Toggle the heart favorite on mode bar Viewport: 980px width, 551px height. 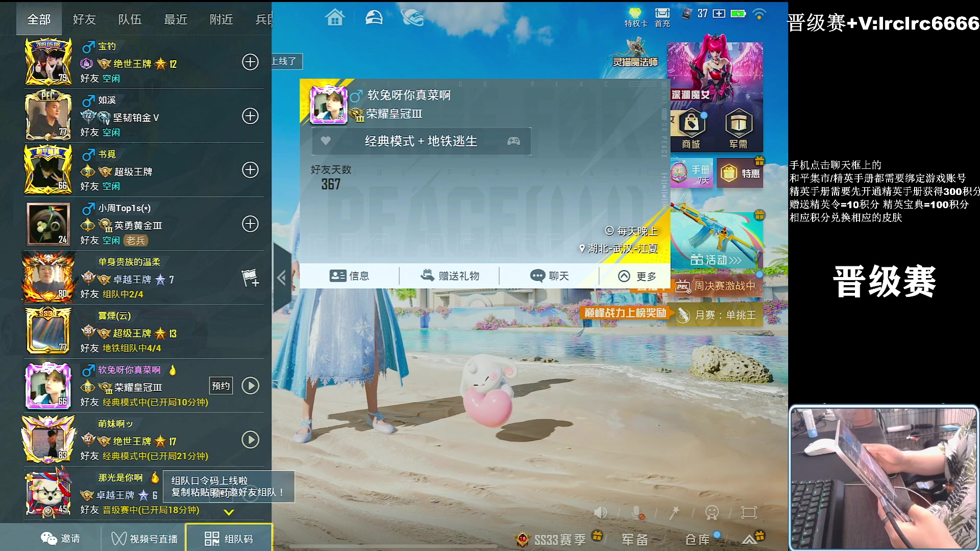326,141
